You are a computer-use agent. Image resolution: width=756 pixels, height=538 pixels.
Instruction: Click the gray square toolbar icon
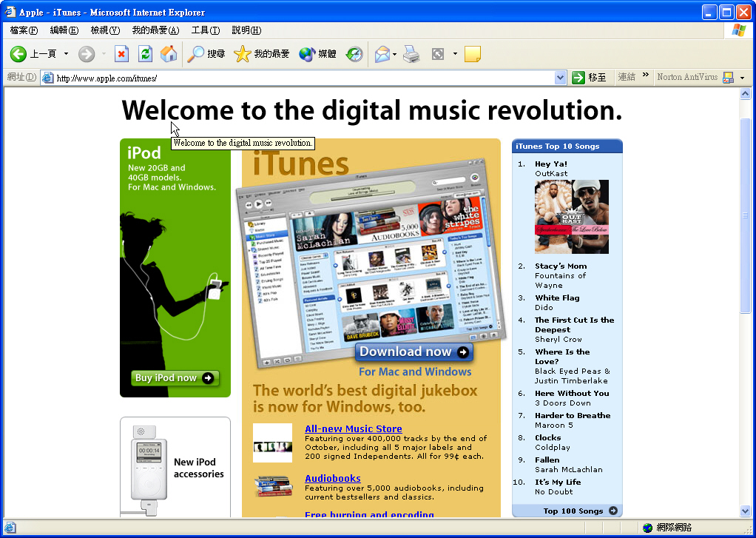tap(438, 53)
